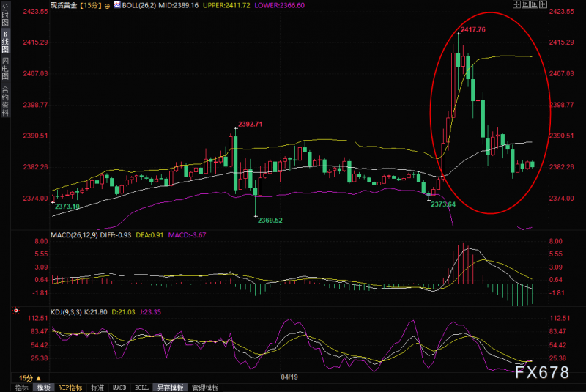Image resolution: width=586 pixels, height=392 pixels.
Task: Click the jump-to-first-bar icon at top right
Action: pos(525,4)
